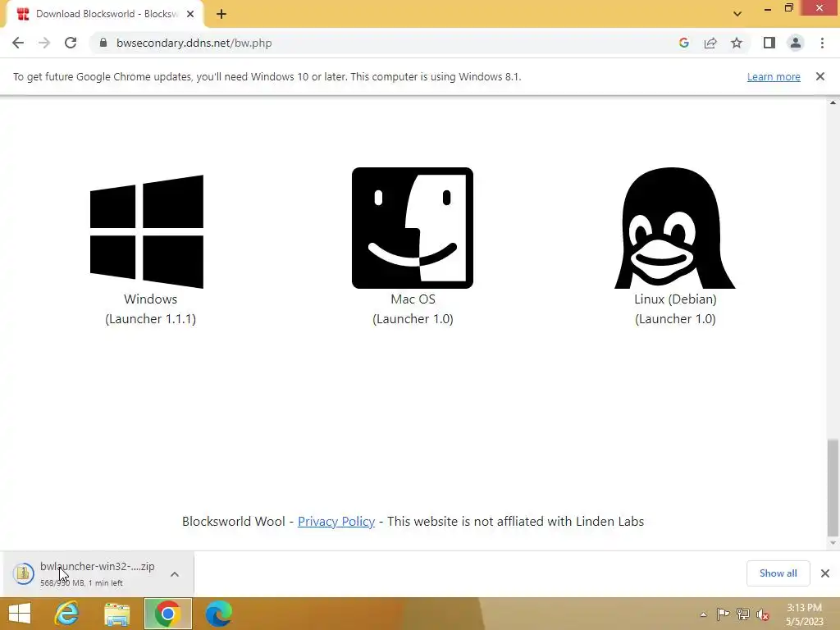Open File Explorer from the taskbar

coord(116,614)
